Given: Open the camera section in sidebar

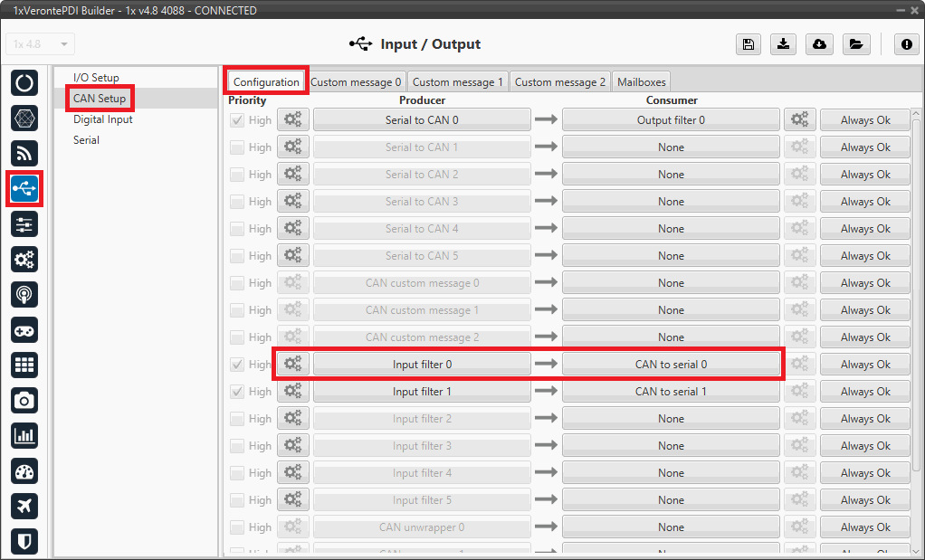Looking at the screenshot, I should click(x=24, y=400).
